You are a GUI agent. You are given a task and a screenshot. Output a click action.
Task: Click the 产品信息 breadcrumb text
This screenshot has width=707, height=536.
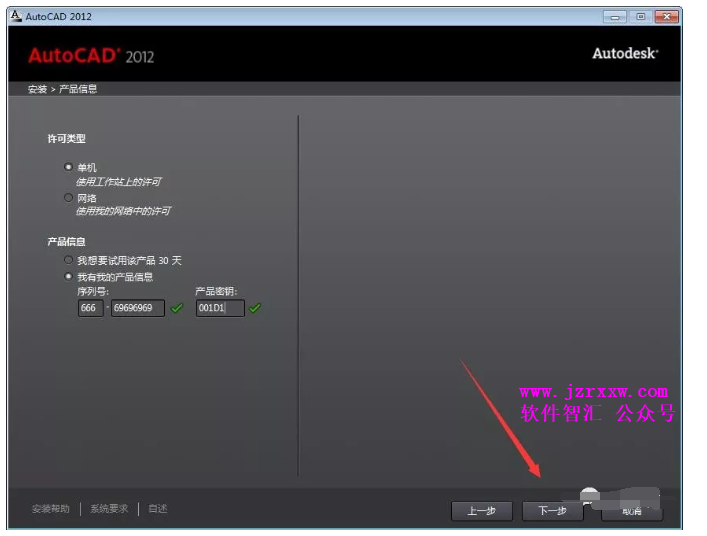(78, 89)
